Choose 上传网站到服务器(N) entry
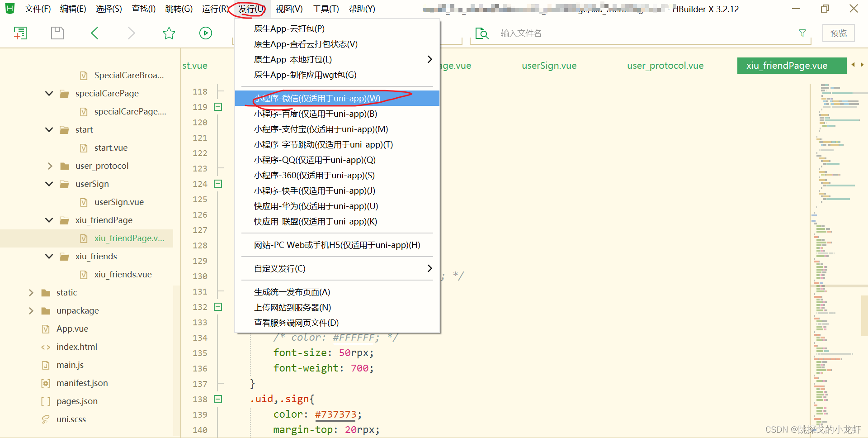868x438 pixels. tap(337, 307)
